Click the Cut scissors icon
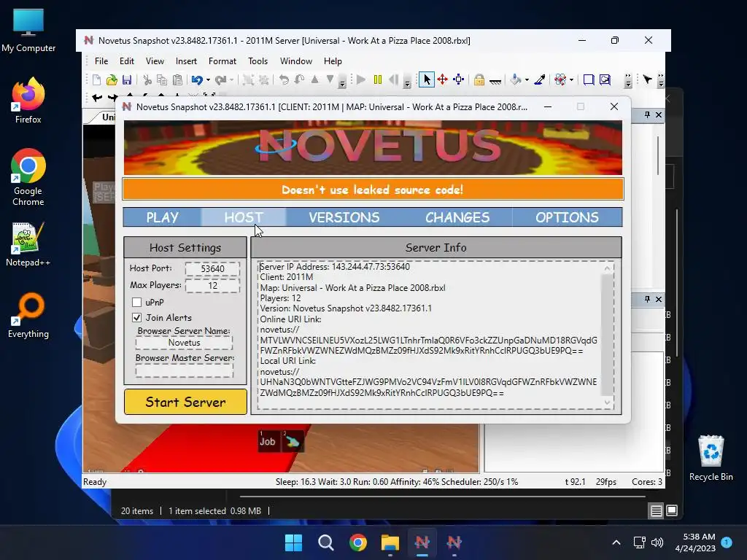Image resolution: width=747 pixels, height=560 pixels. point(147,79)
